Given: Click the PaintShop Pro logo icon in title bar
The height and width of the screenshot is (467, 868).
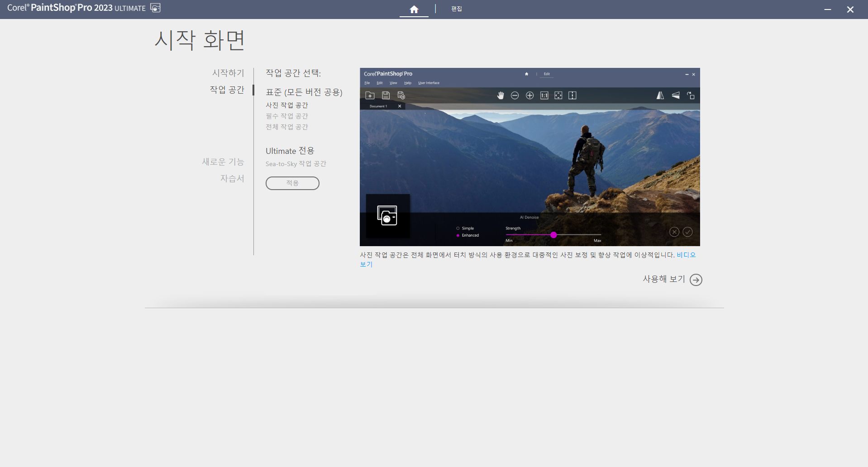Looking at the screenshot, I should 155,8.
